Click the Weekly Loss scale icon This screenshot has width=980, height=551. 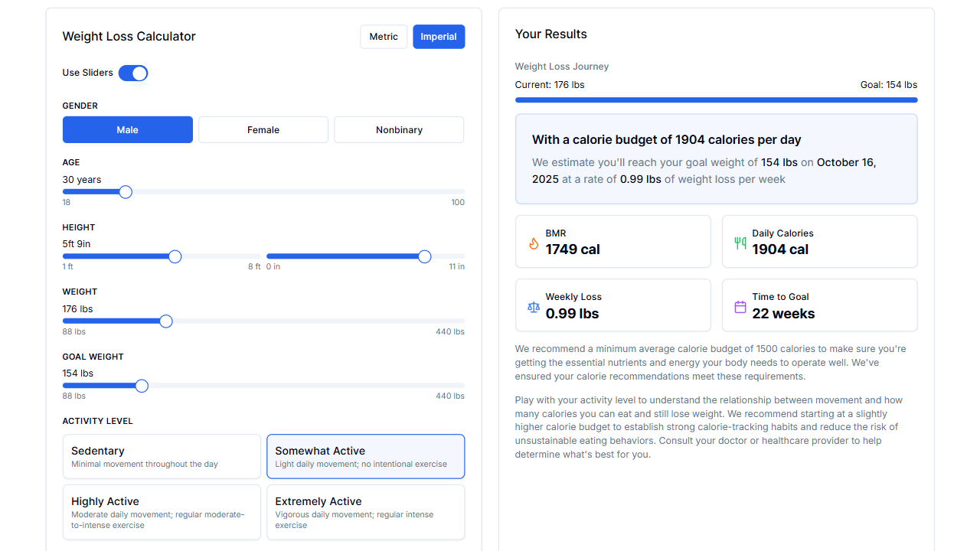coord(534,307)
